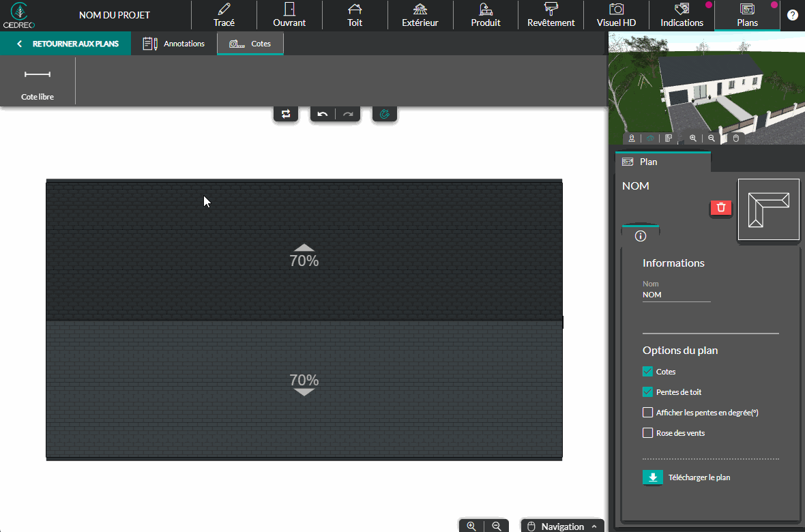This screenshot has width=805, height=532.
Task: Click the undo arrow icon
Action: pyautogui.click(x=323, y=114)
